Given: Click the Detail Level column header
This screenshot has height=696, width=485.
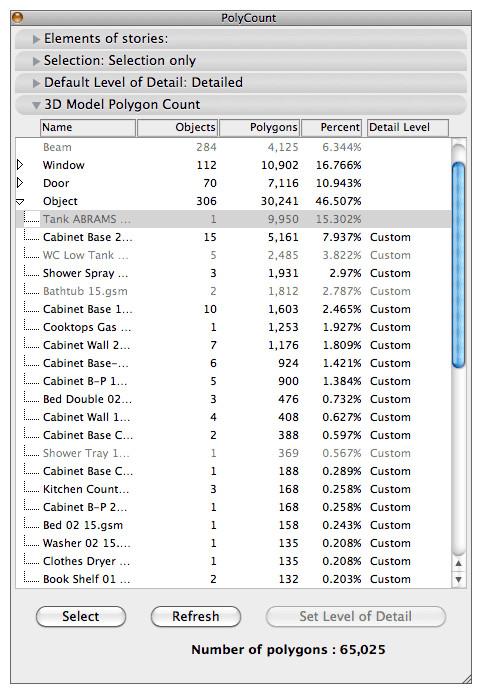Looking at the screenshot, I should [x=408, y=127].
